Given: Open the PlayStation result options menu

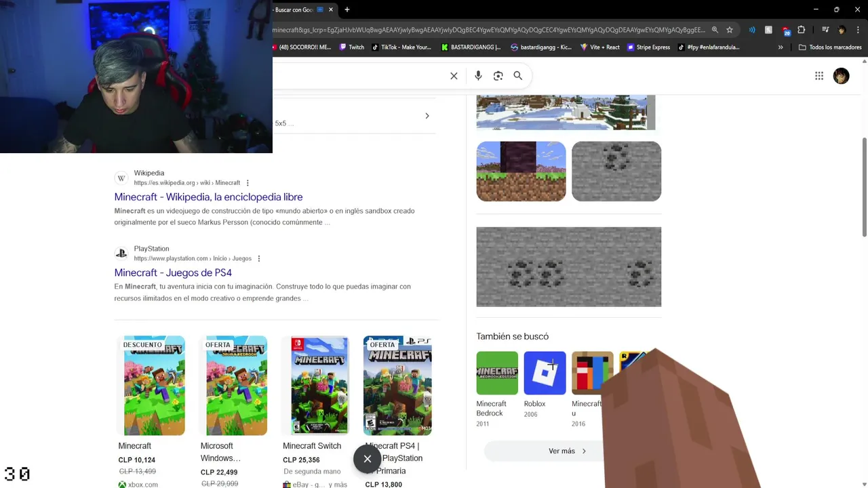Looking at the screenshot, I should [259, 258].
